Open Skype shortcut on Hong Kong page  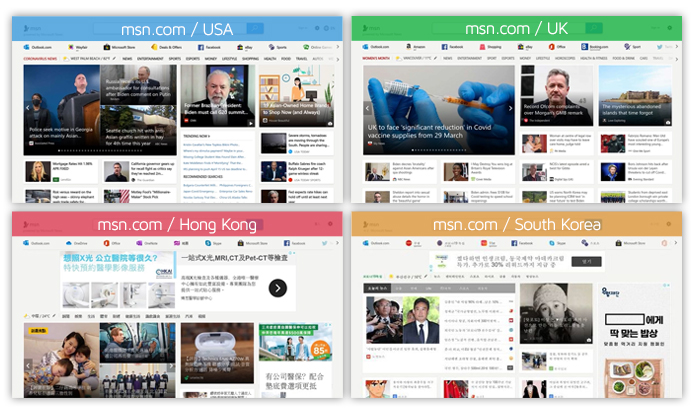(213, 243)
